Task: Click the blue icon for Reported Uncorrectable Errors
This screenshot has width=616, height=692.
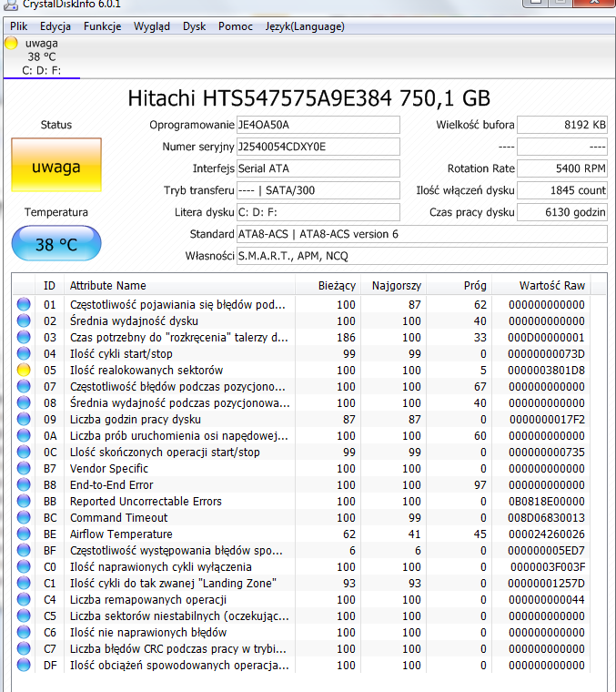Action: (24, 501)
